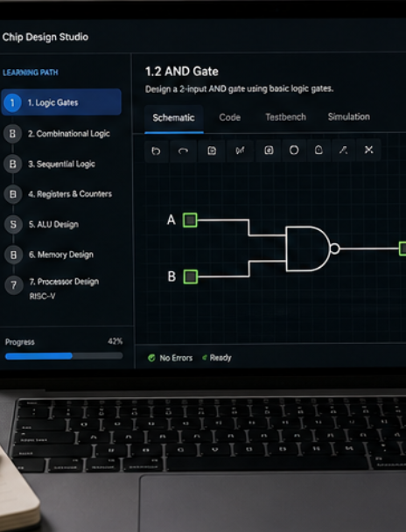Click the LEARNING PATH heading
The image size is (406, 532).
30,73
